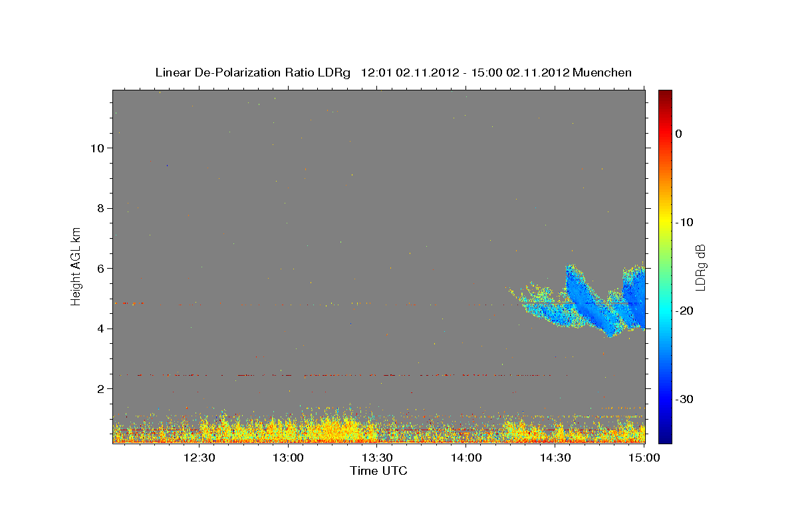
Task: Click the height tick label 2
Action: click(100, 388)
